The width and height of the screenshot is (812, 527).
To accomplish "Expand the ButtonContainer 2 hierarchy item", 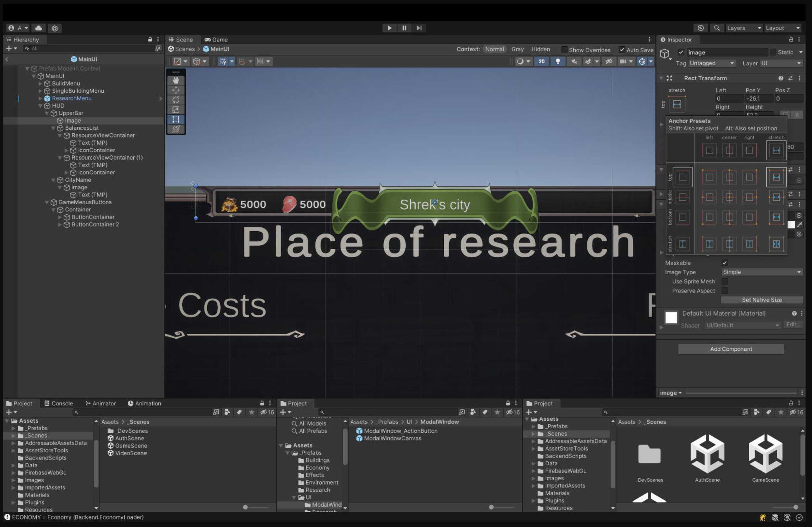I will 60,225.
